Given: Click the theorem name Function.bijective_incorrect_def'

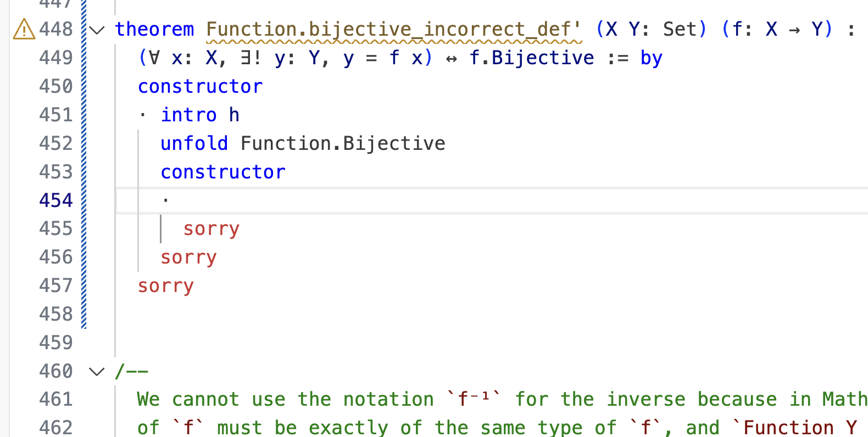Looking at the screenshot, I should [393, 29].
